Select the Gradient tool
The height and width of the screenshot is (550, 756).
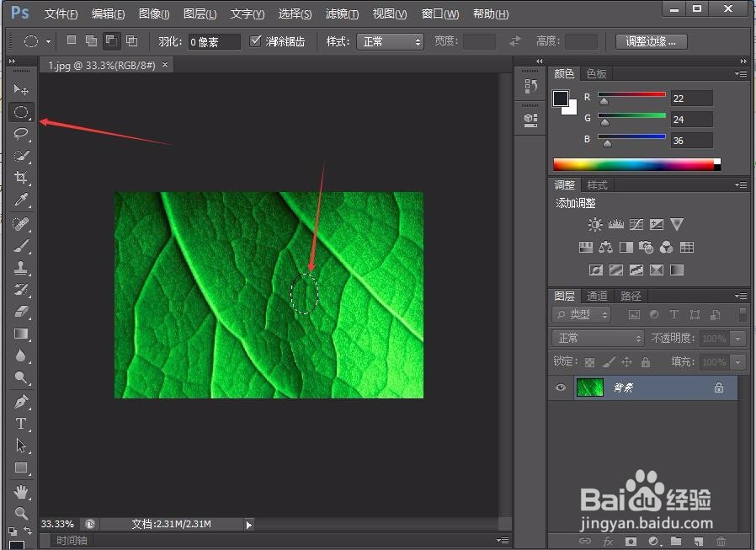point(21,334)
